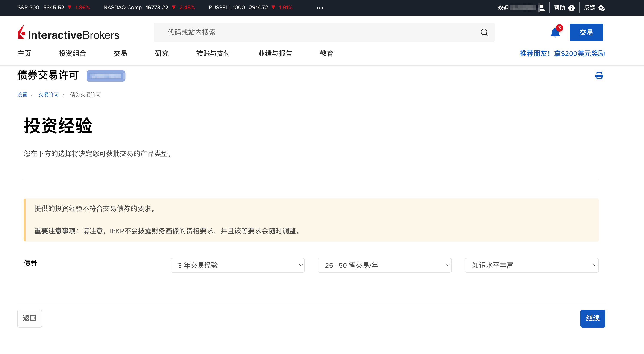Open the 26 - 50 笔交易/年 dropdown
644x354 pixels.
click(x=384, y=265)
